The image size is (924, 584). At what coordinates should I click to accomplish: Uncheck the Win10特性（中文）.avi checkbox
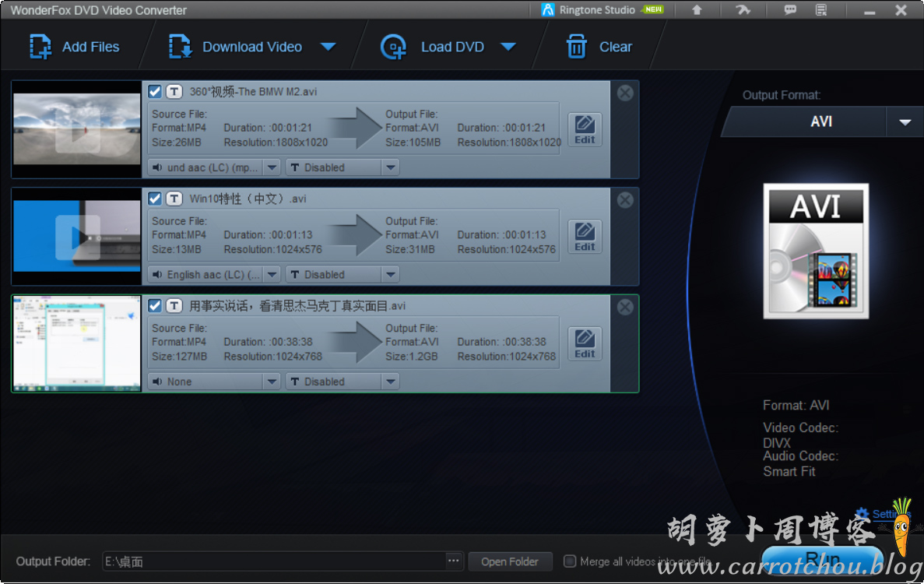coord(154,199)
